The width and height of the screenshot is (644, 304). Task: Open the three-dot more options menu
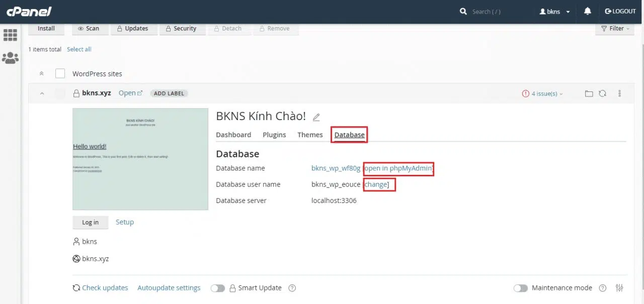[619, 93]
